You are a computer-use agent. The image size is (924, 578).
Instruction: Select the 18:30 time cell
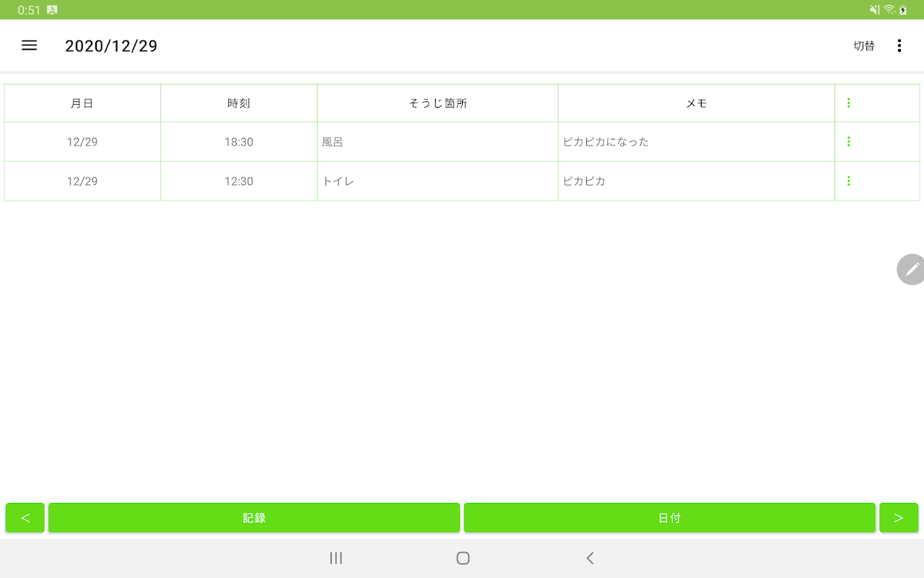click(x=239, y=142)
